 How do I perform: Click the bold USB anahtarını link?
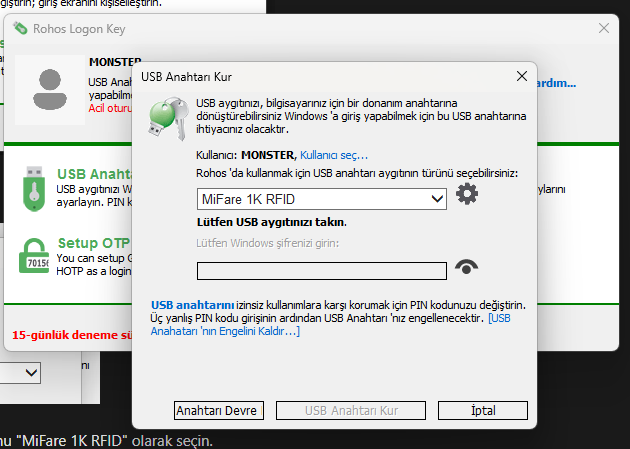pyautogui.click(x=192, y=305)
